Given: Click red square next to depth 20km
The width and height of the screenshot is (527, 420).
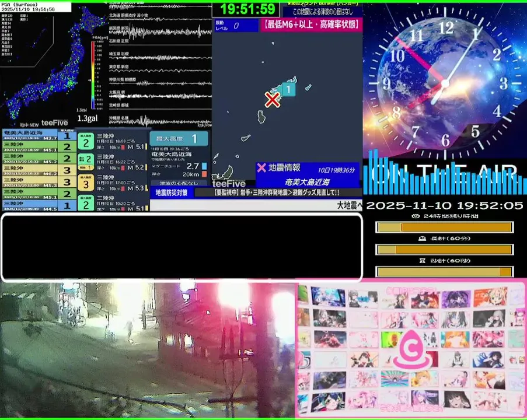Looking at the screenshot, I should click(204, 174).
